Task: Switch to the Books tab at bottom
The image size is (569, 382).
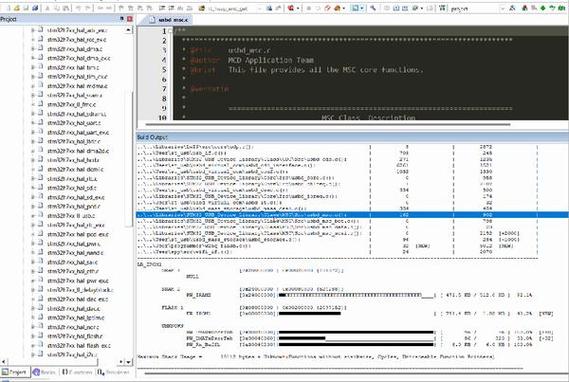Action: (x=44, y=372)
